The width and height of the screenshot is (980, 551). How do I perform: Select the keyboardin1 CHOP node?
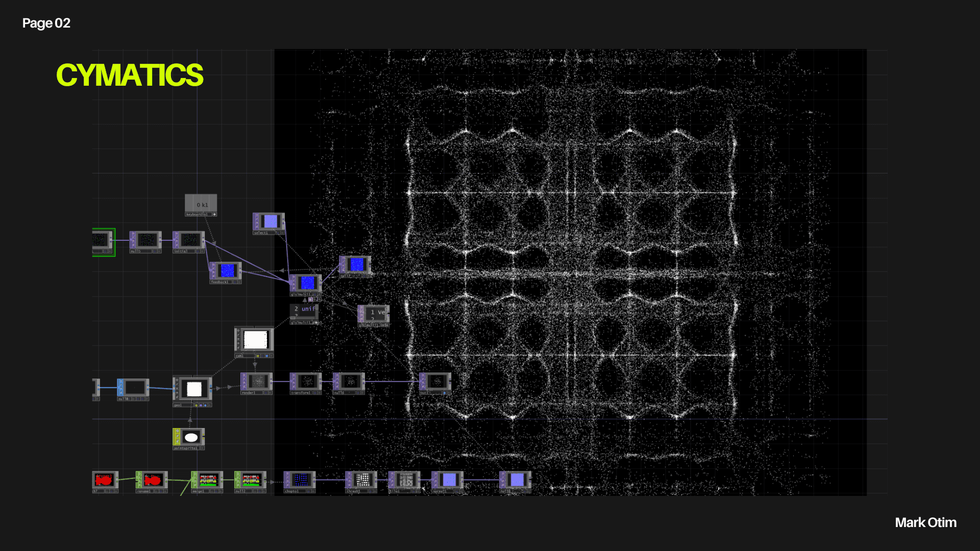pyautogui.click(x=201, y=204)
